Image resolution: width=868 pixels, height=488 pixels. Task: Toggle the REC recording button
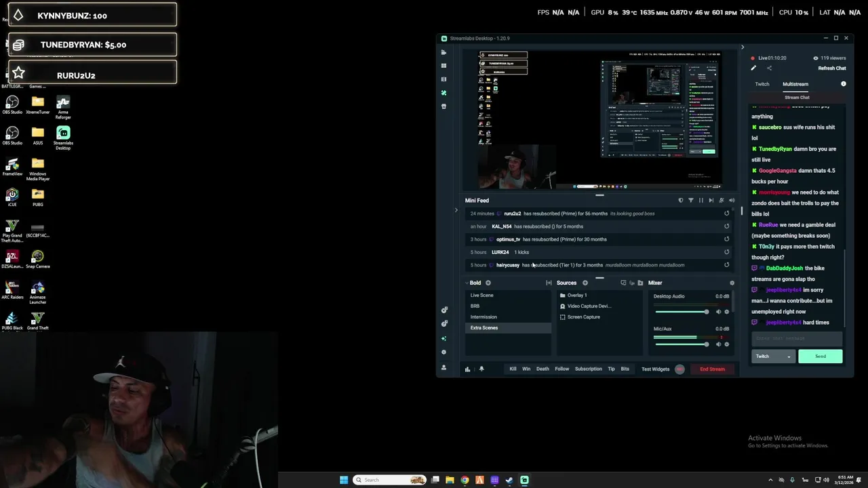[679, 369]
